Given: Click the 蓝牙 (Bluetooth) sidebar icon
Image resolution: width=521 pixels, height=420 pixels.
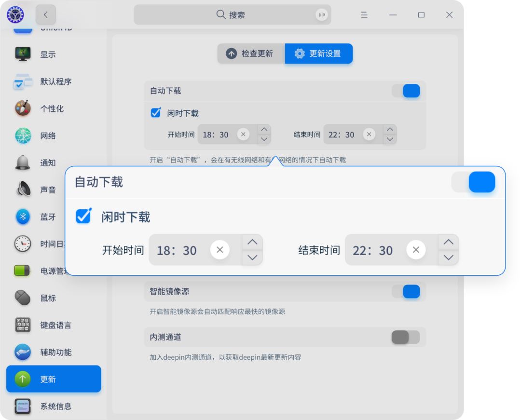Looking at the screenshot, I should pos(23,217).
